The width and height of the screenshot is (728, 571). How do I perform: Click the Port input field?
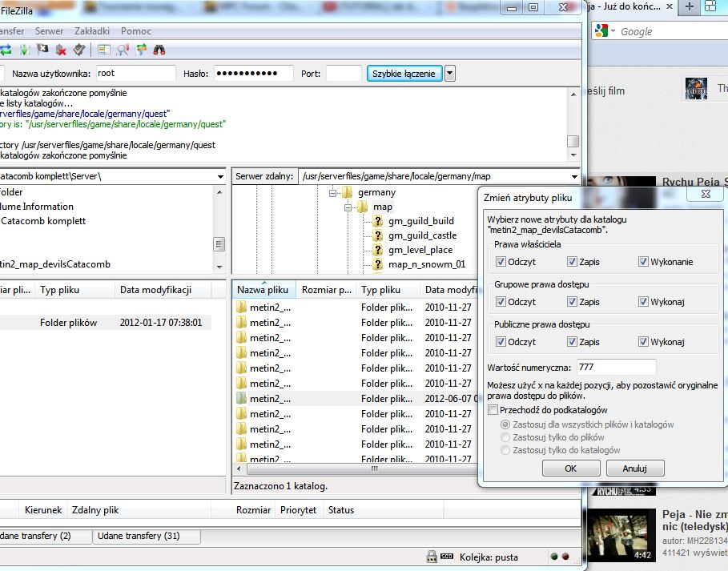coord(344,74)
